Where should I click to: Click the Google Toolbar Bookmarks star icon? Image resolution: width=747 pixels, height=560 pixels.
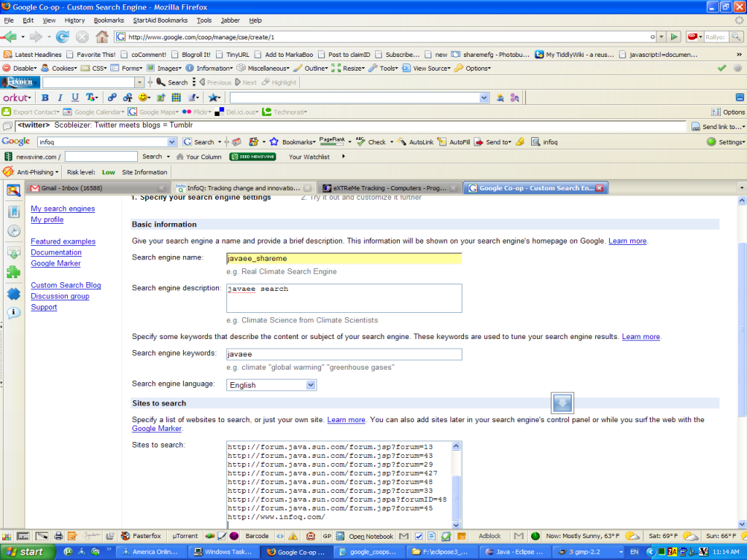[x=274, y=142]
